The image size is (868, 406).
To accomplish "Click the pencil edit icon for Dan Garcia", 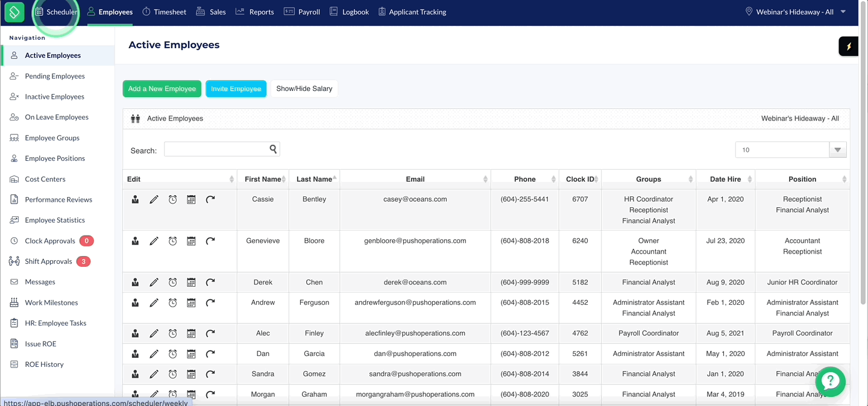I will click(x=154, y=354).
